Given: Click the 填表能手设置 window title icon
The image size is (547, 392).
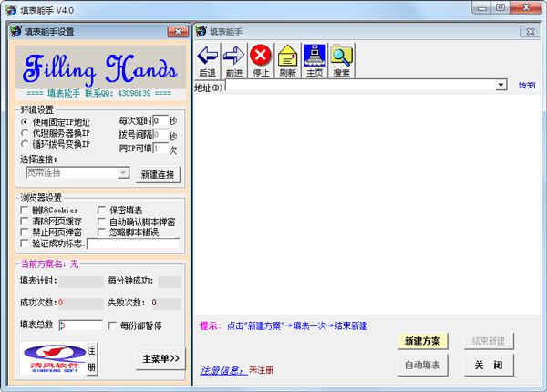Looking at the screenshot, I should click(x=15, y=31).
